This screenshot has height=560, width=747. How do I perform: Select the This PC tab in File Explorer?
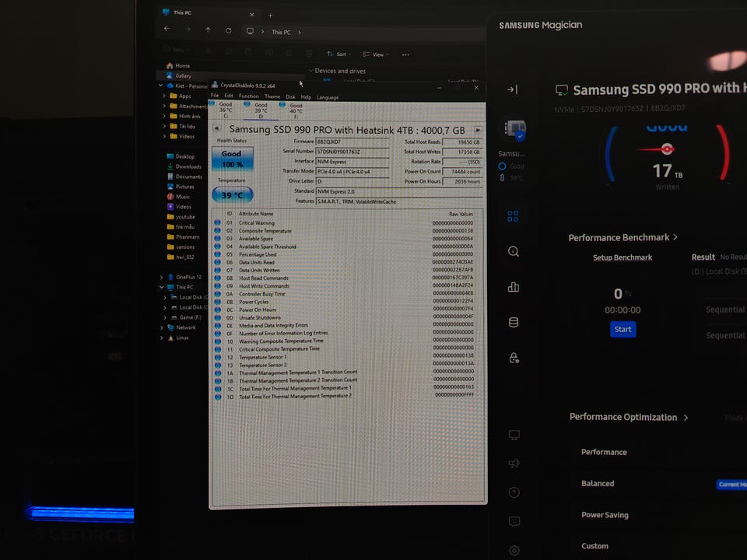[209, 13]
